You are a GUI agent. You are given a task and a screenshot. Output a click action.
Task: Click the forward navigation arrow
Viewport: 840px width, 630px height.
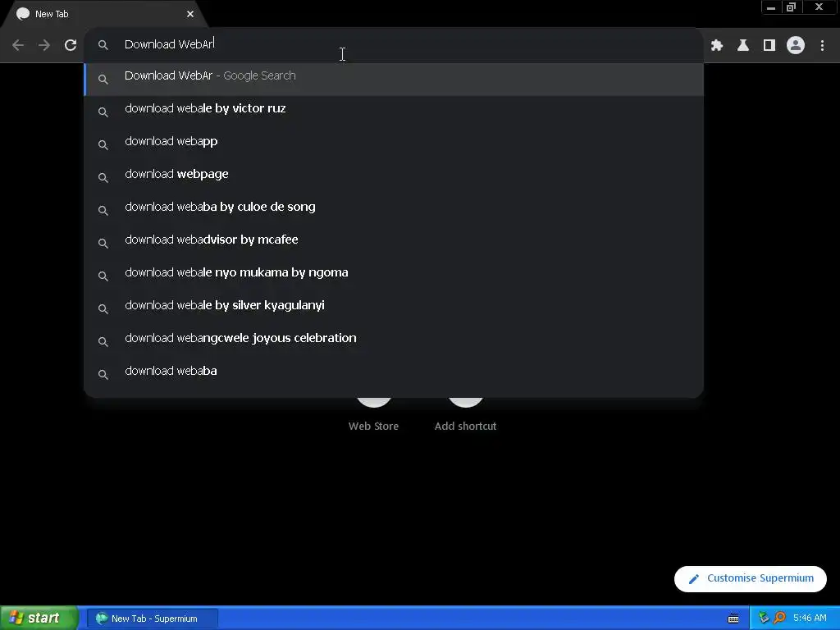point(44,45)
